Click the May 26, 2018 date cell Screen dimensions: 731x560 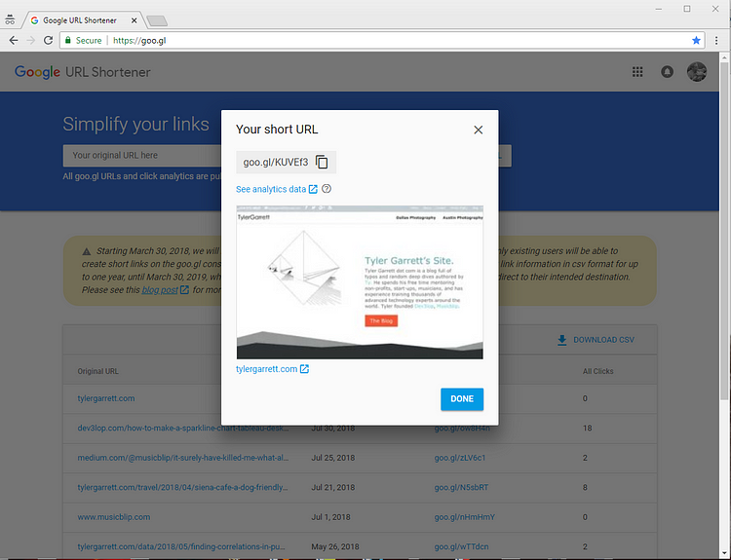[335, 546]
